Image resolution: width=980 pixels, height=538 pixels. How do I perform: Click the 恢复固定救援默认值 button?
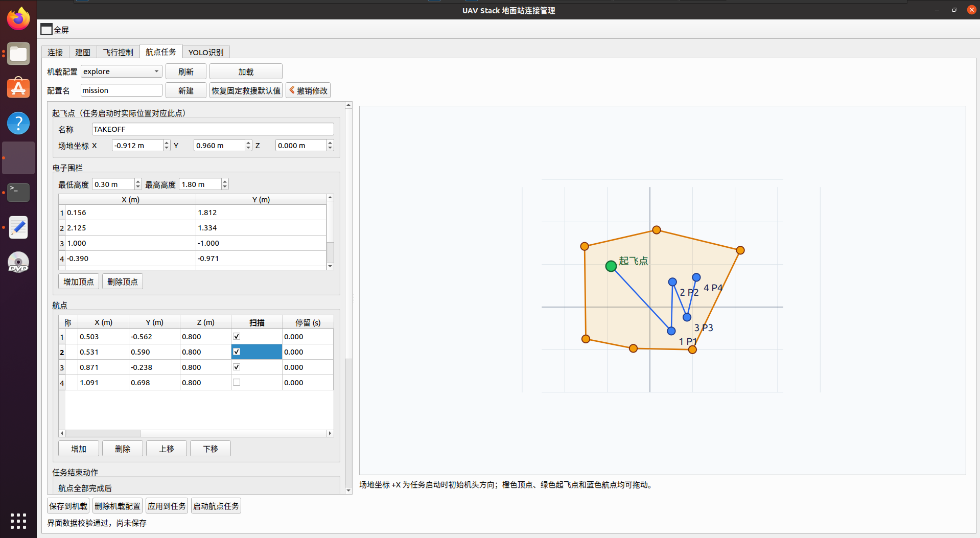click(x=246, y=90)
